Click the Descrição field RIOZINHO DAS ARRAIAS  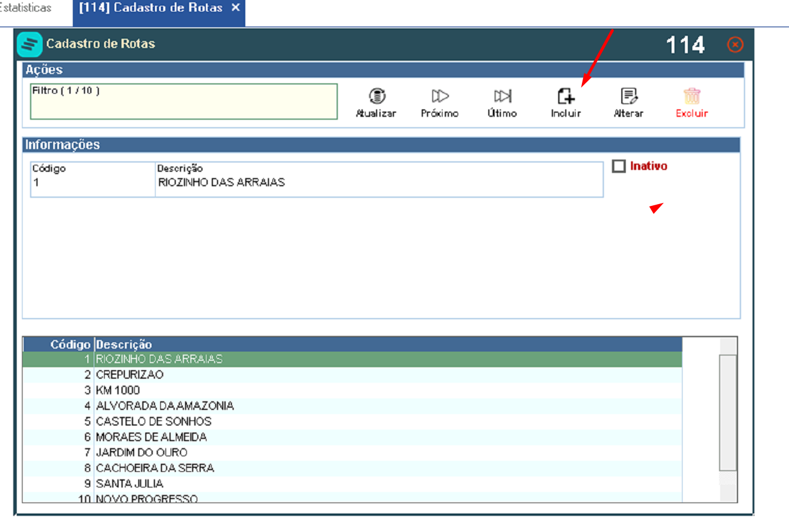[x=379, y=179]
